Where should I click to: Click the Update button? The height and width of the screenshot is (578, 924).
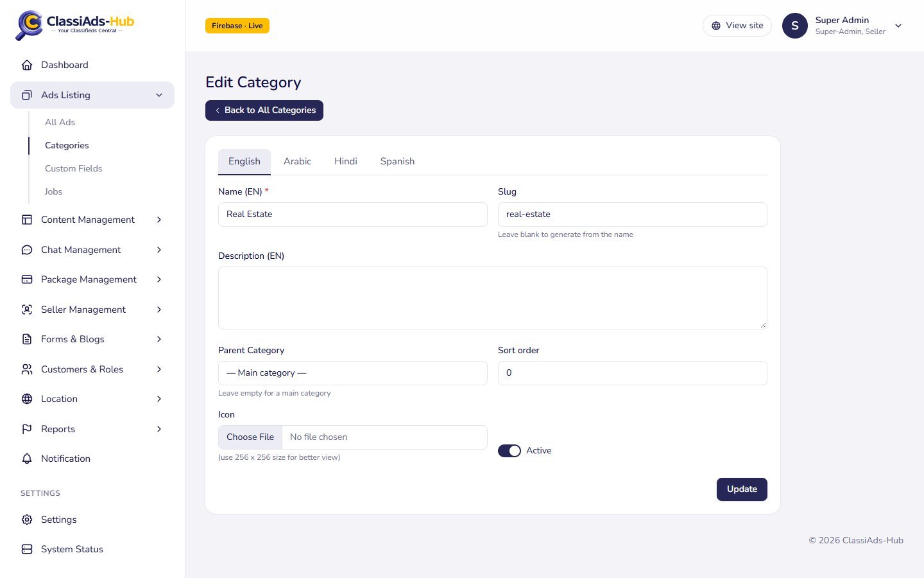(742, 489)
